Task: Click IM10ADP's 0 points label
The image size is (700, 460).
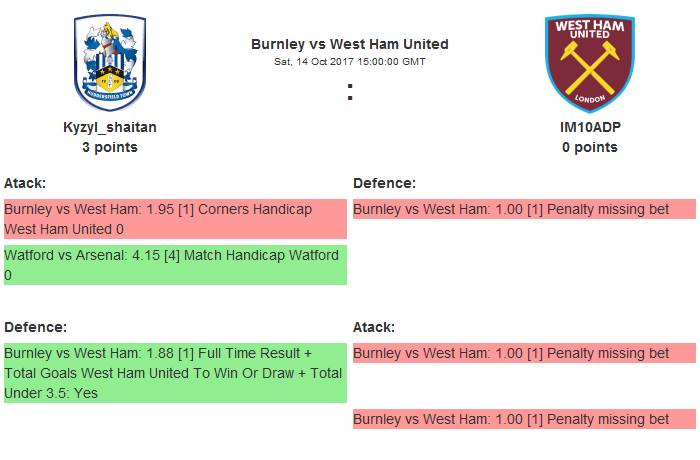Action: point(589,147)
